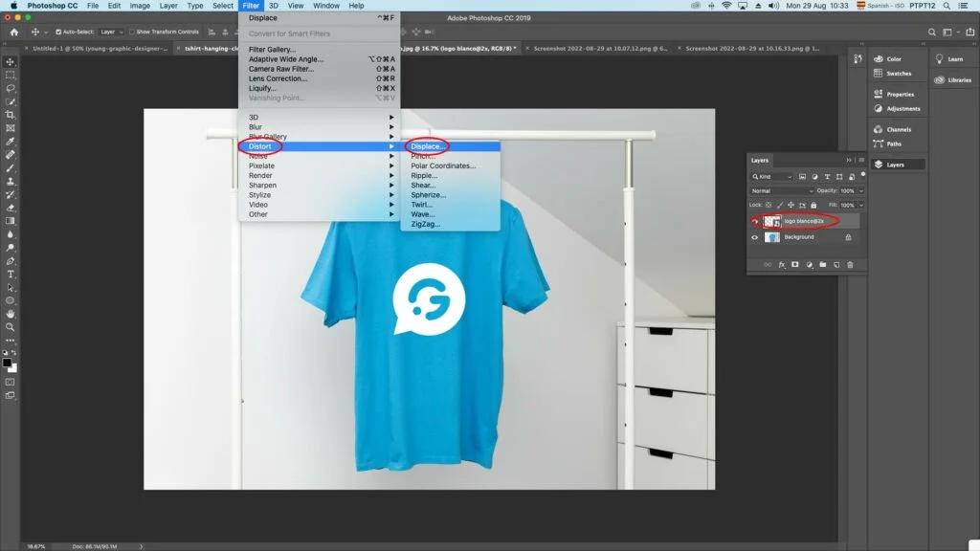
Task: Select the Gradient tool
Action: 10,221
